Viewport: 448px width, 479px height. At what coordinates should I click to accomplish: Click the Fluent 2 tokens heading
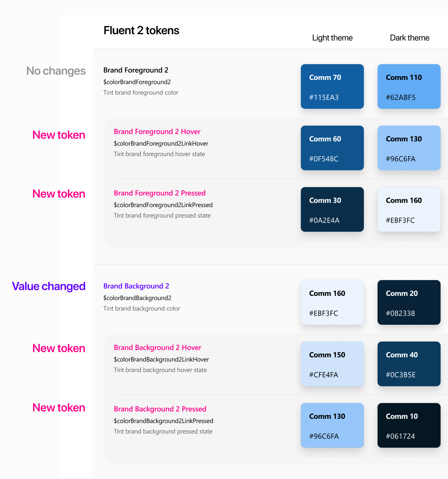click(141, 30)
